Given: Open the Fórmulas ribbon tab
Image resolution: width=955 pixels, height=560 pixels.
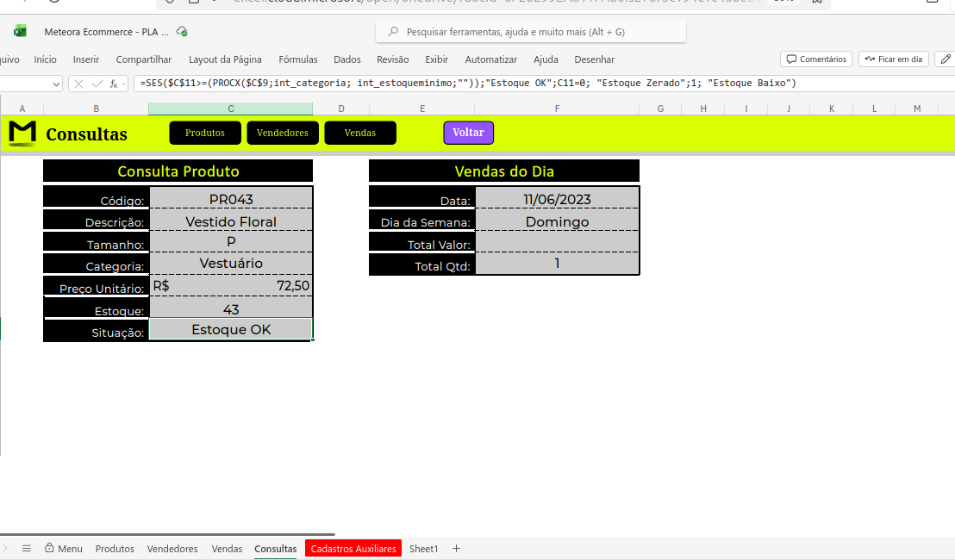Looking at the screenshot, I should tap(298, 59).
